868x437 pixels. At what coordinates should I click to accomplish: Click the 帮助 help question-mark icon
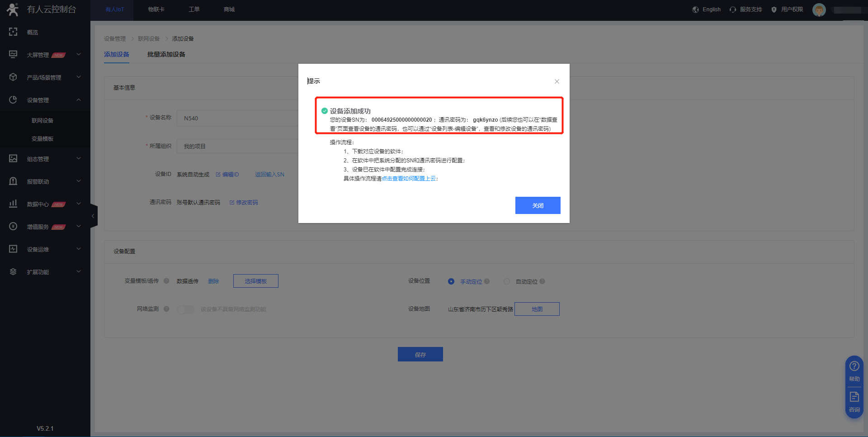point(854,366)
